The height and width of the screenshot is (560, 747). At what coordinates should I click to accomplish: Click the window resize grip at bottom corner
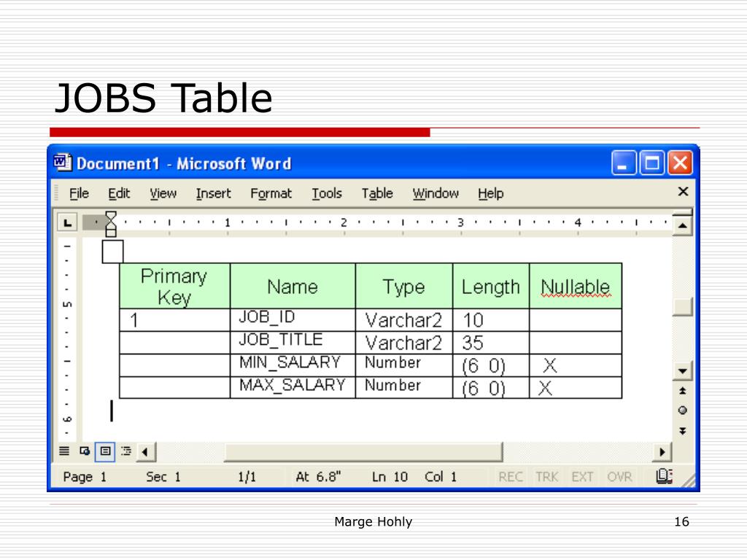click(x=689, y=481)
